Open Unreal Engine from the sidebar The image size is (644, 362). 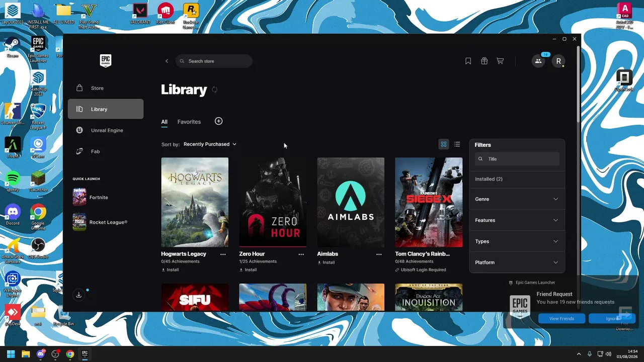(x=106, y=130)
